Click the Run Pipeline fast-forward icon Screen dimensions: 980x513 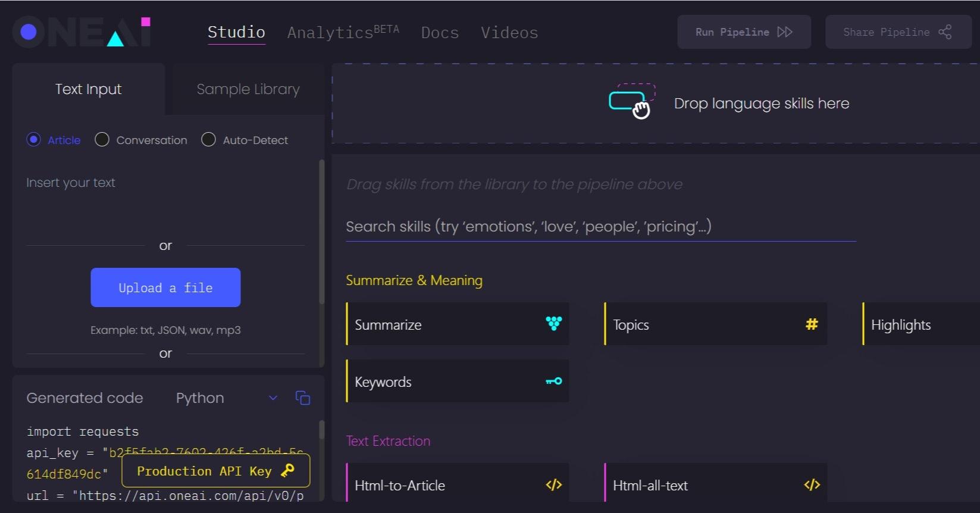(785, 32)
